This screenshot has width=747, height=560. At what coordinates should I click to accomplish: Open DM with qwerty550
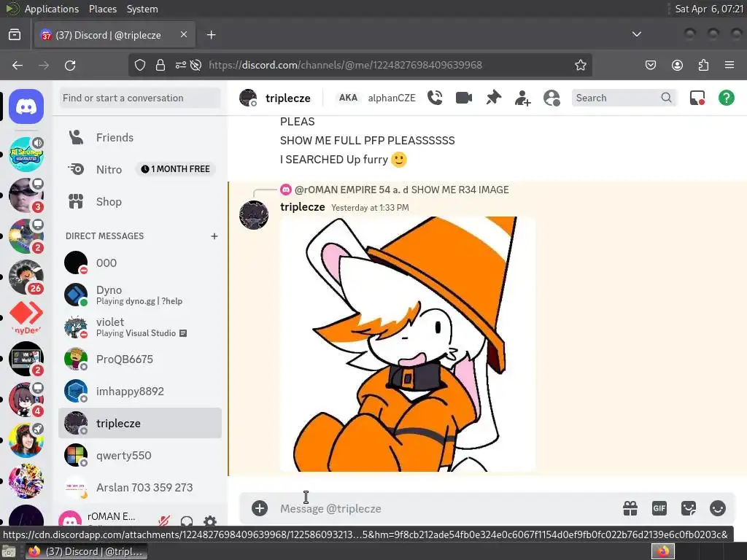point(140,456)
